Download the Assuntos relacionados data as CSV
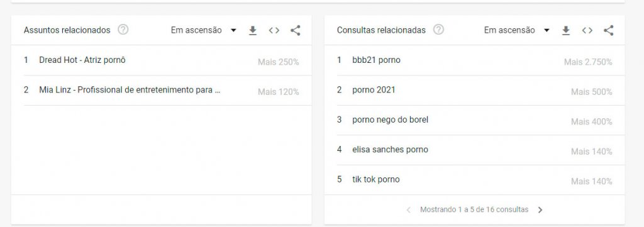 (x=253, y=30)
